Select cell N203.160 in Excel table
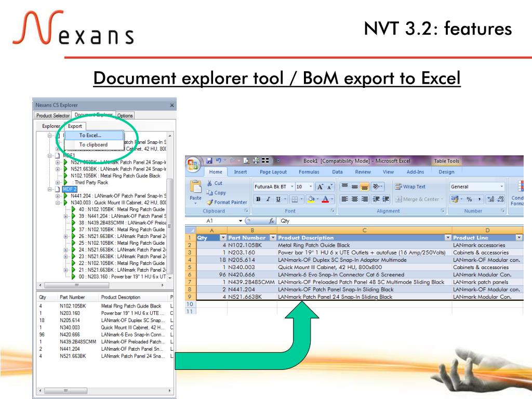This screenshot has height=399, width=532. pos(252,252)
